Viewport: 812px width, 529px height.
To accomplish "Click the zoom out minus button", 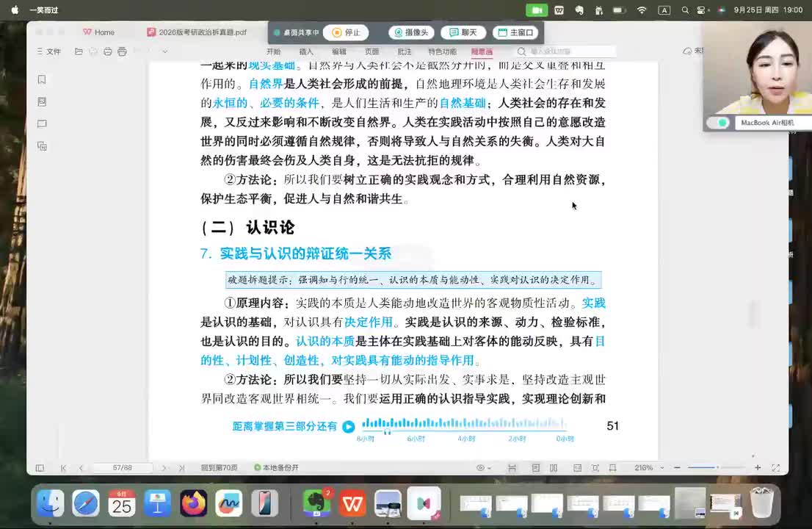I will tap(677, 468).
